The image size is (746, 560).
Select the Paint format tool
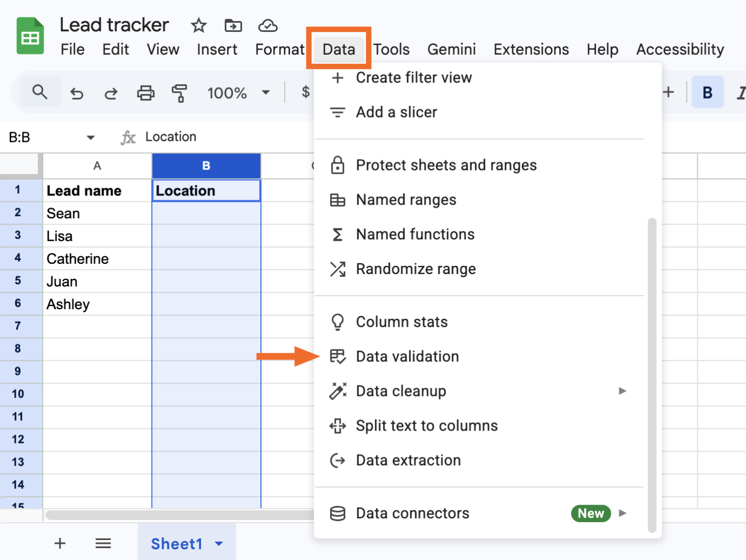point(179,93)
